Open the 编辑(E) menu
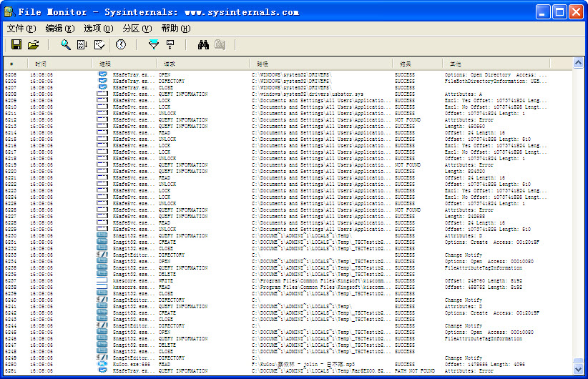588x379 pixels. pyautogui.click(x=60, y=29)
